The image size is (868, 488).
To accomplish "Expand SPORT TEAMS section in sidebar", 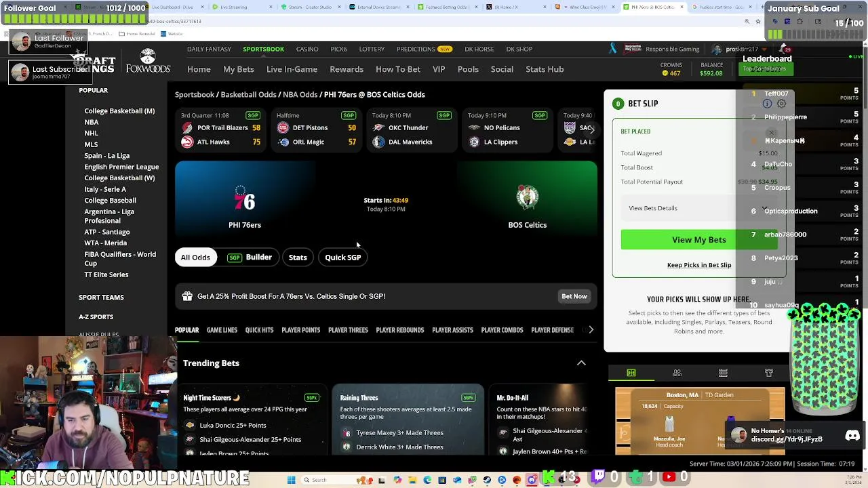I will point(101,298).
